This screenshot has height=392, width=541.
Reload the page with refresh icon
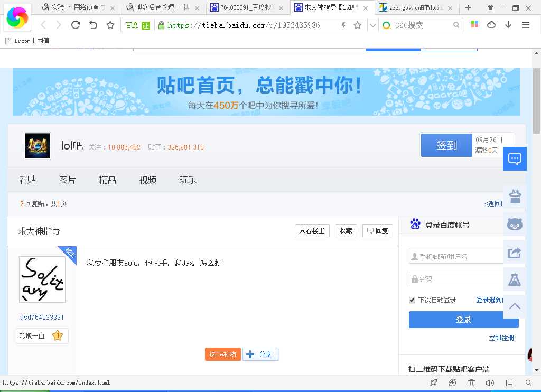(x=76, y=25)
